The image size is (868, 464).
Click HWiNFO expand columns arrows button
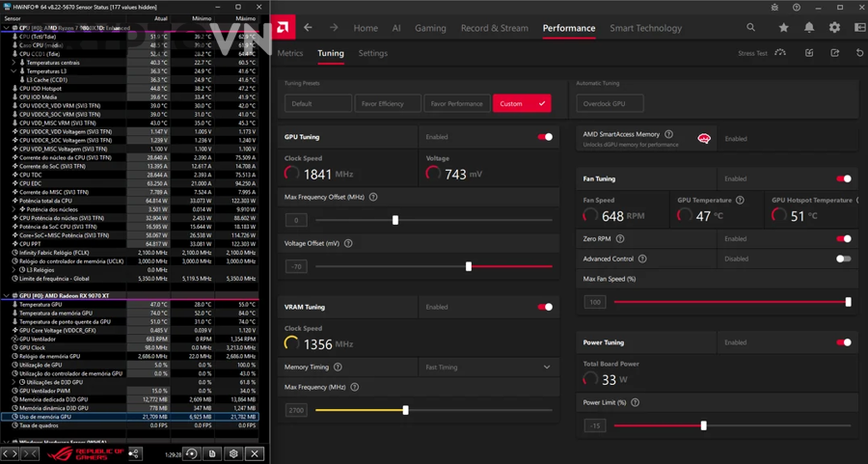10,454
